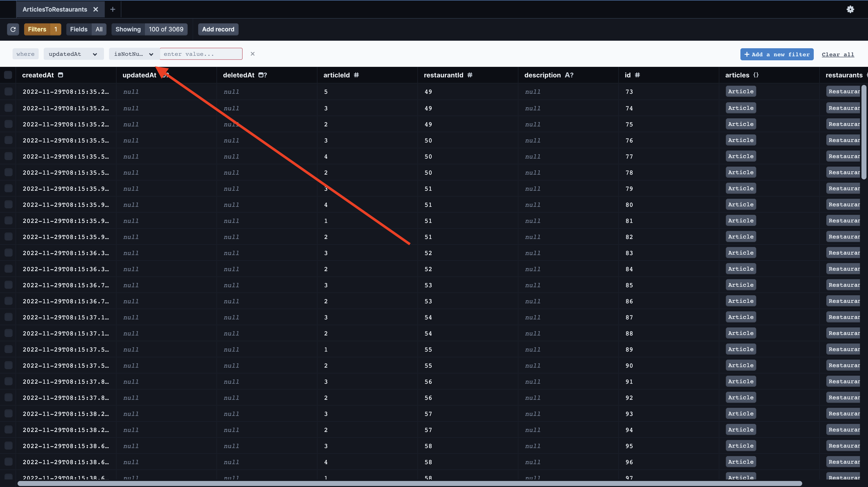Image resolution: width=868 pixels, height=487 pixels.
Task: Click the calendar icon on createdAt column header
Action: click(x=61, y=75)
